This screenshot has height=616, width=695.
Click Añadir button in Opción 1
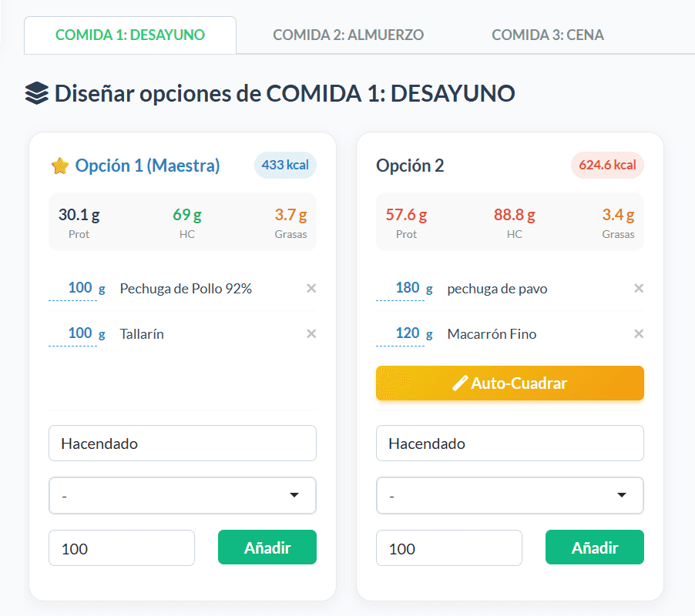(267, 547)
